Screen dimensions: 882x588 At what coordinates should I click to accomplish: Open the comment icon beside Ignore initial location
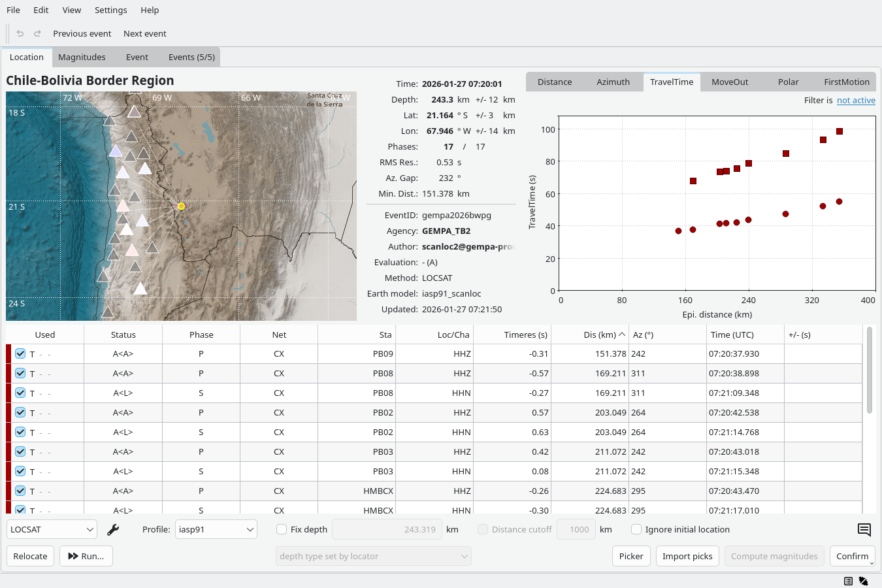click(864, 530)
